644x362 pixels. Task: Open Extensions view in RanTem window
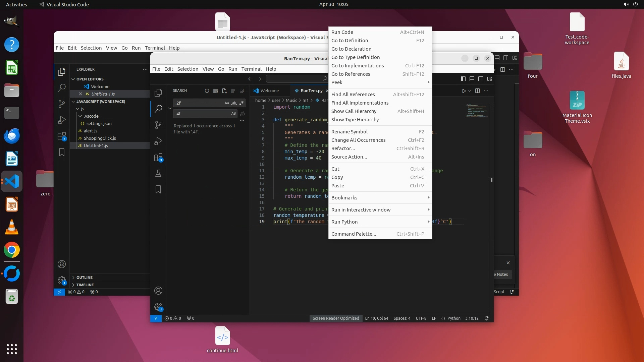(158, 158)
